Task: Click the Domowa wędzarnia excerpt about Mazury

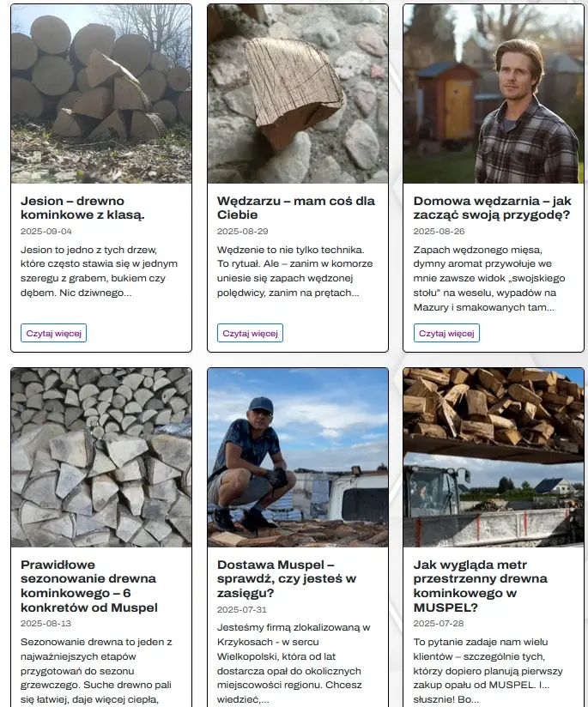Action: pos(489,278)
